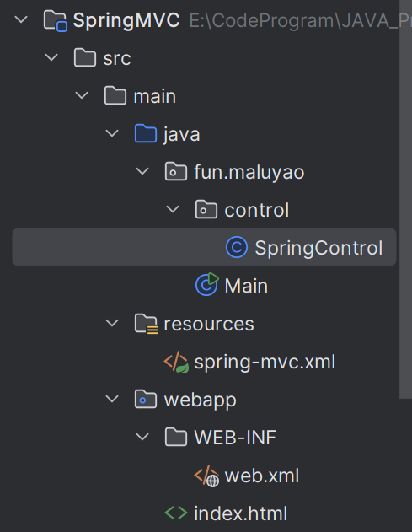Click the web.xml descriptor file icon
Image resolution: width=412 pixels, height=532 pixels.
tap(206, 476)
